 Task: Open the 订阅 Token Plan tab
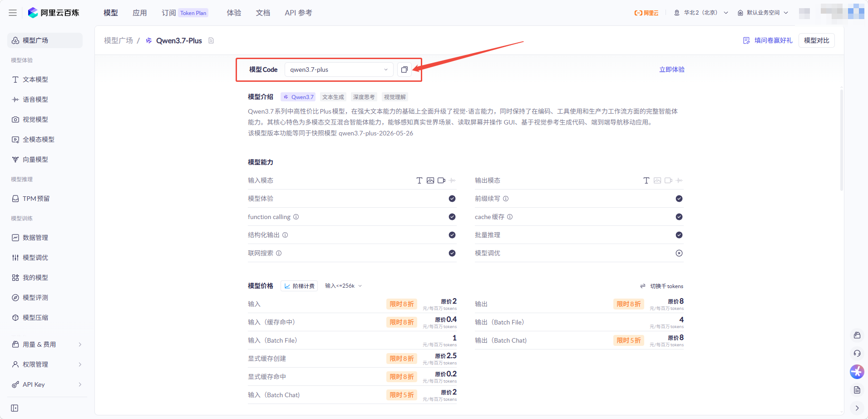(185, 13)
